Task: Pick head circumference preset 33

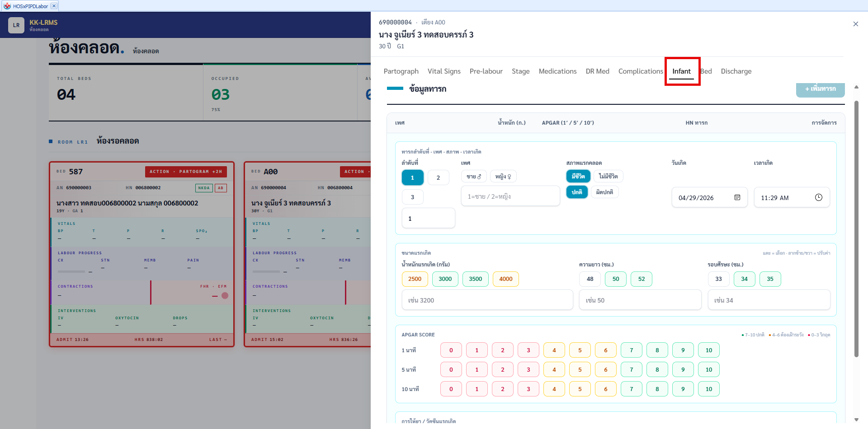Action: 718,279
